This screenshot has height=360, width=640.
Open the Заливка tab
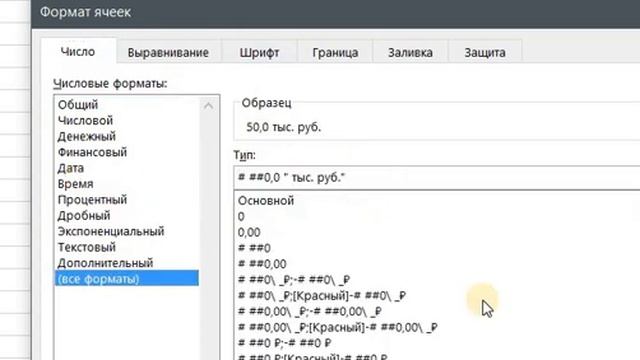pyautogui.click(x=410, y=52)
